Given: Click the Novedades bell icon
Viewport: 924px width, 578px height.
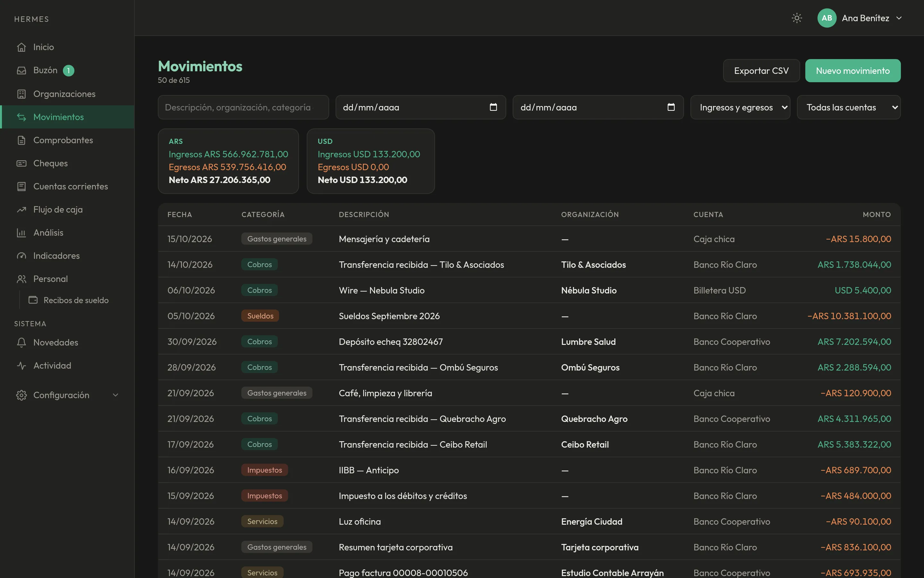Looking at the screenshot, I should click(21, 343).
